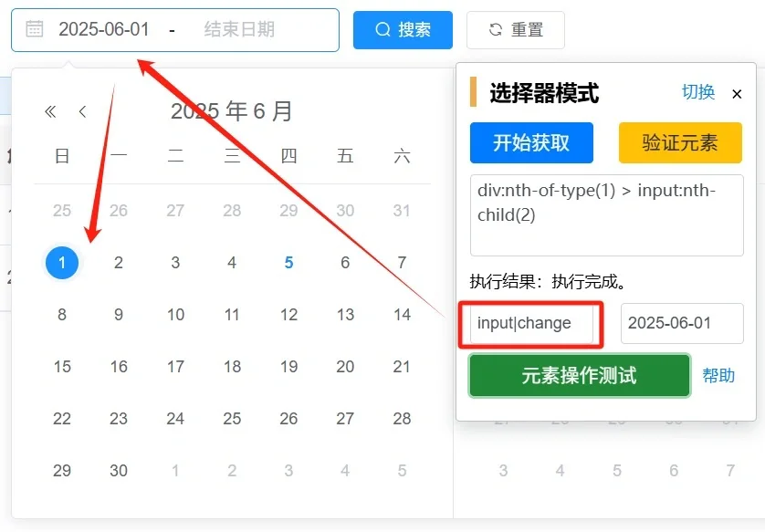
Task: Open the 帮助 help link
Action: click(x=720, y=376)
